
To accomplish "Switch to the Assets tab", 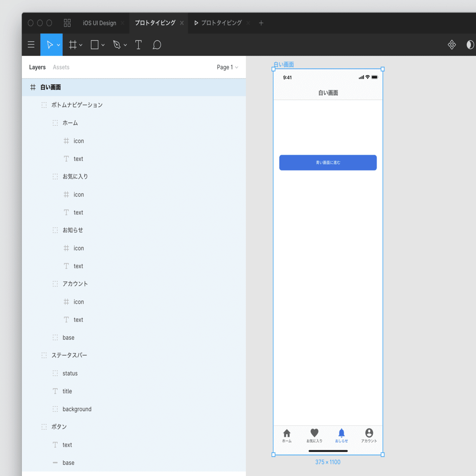I will 61,67.
